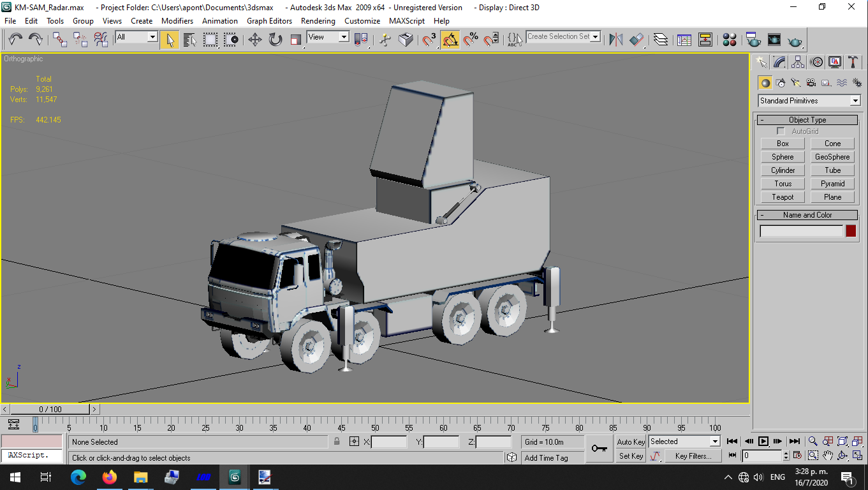The width and height of the screenshot is (868, 490).
Task: Open the Standard Primitives dropdown
Action: tap(809, 101)
